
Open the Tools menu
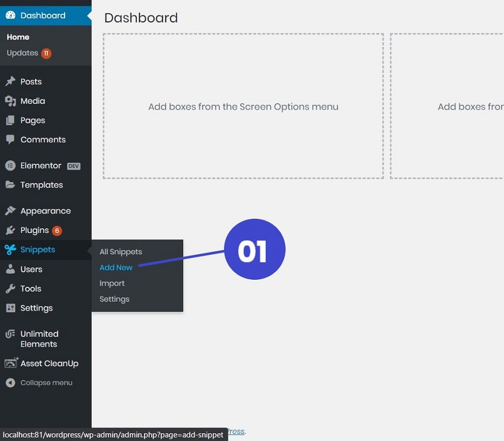tap(46, 289)
